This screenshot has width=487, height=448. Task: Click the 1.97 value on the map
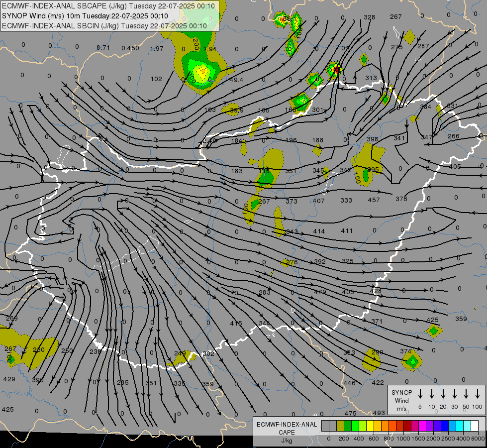click(157, 48)
